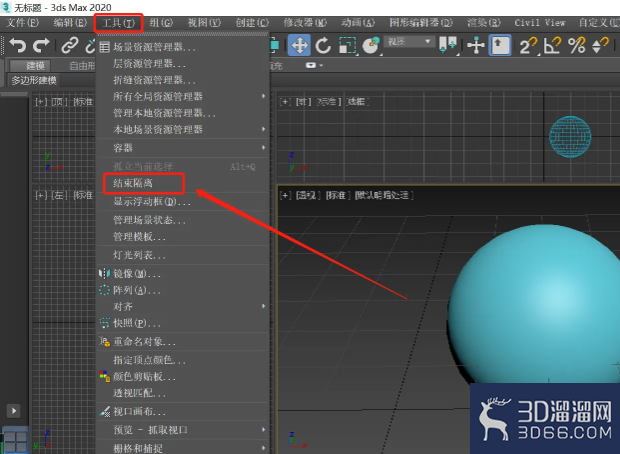Expand the 栅格和捕捉 submenu
This screenshot has width=620, height=454.
click(183, 448)
